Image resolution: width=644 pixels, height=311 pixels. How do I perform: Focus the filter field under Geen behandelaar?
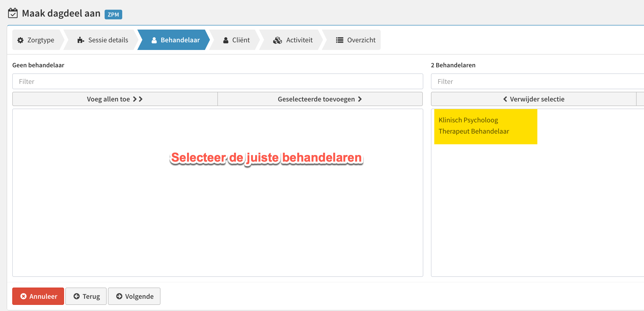[218, 82]
